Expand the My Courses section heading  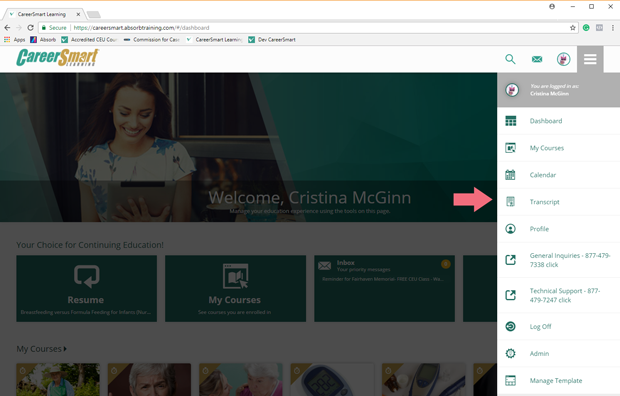point(42,349)
